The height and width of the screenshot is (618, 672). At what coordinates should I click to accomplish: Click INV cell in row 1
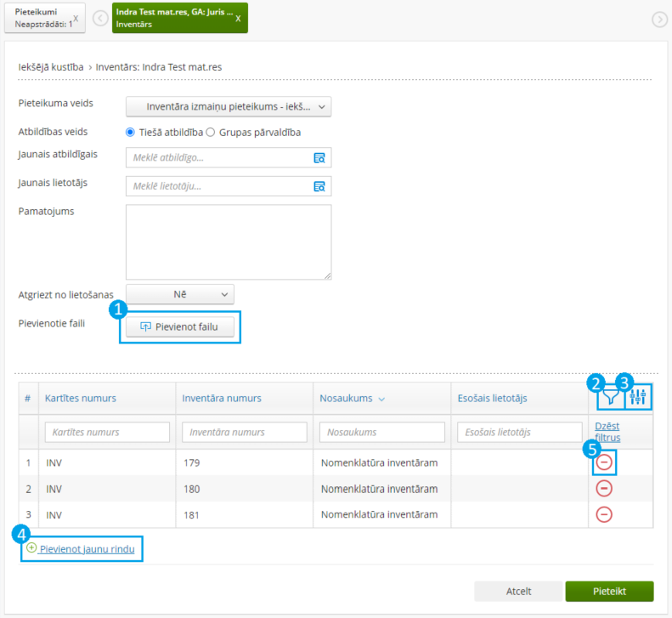[x=54, y=462]
